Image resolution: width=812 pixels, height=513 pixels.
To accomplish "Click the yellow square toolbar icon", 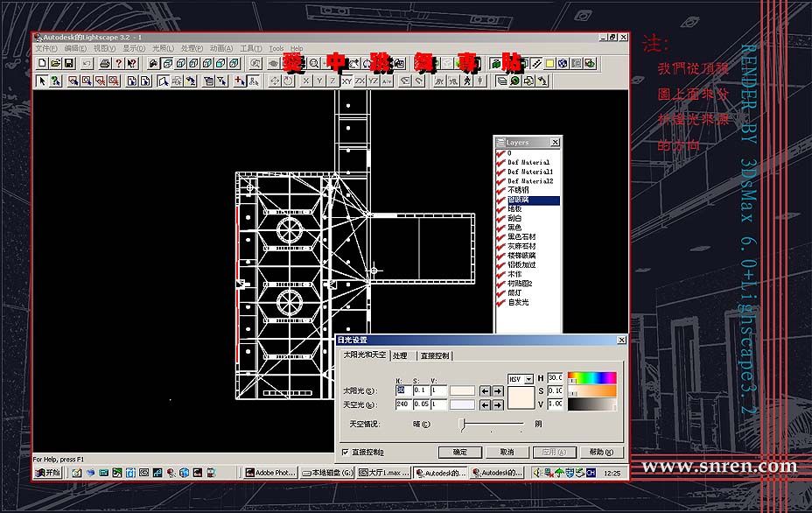I will pyautogui.click(x=549, y=63).
